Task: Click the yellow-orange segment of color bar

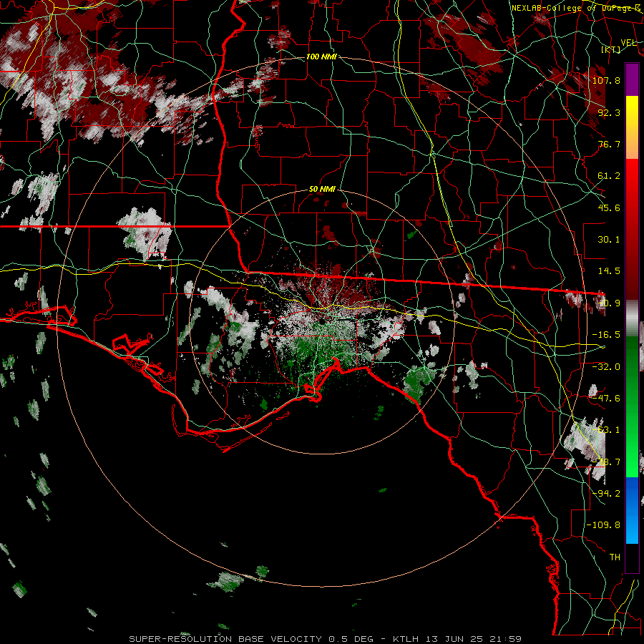Action: click(632, 127)
